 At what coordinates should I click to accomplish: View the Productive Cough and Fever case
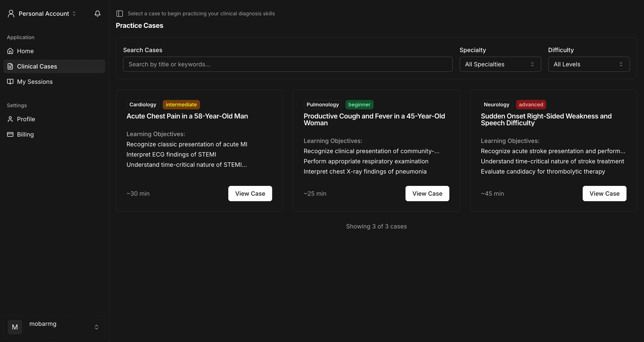[x=427, y=193]
